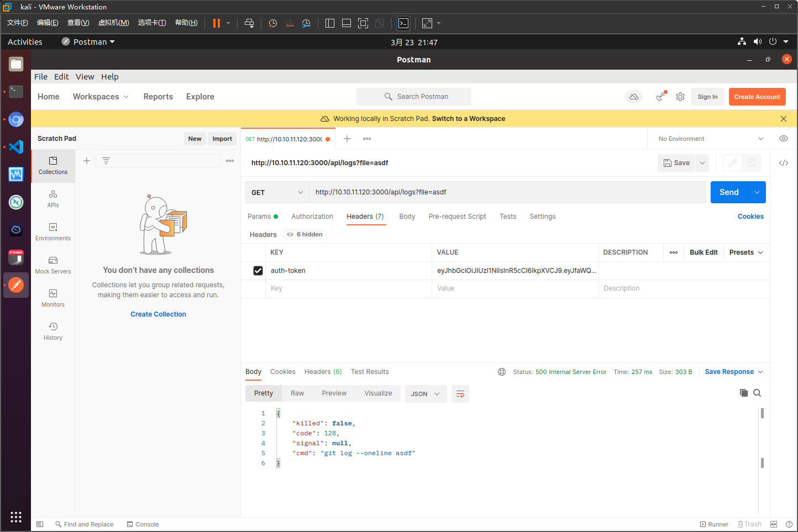Open the GET method dropdown
Image resolution: width=798 pixels, height=532 pixels.
tap(277, 192)
